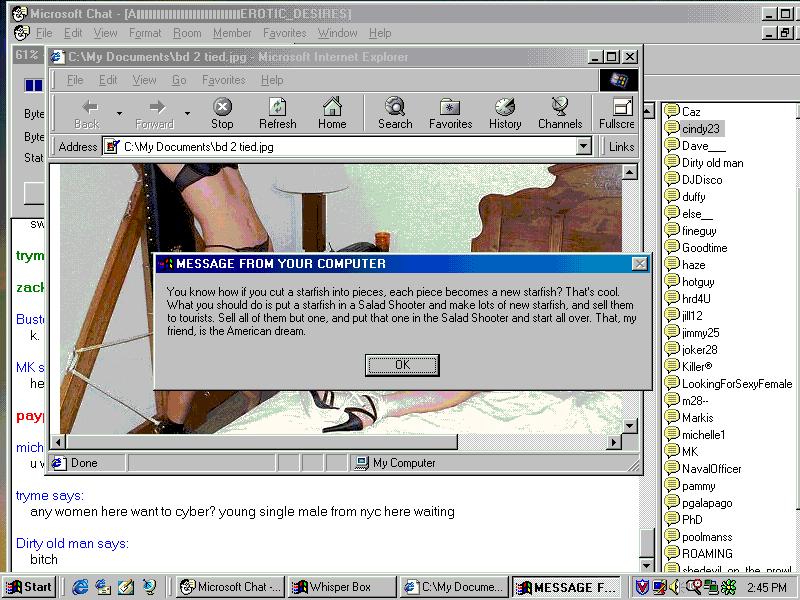This screenshot has height=600, width=800.
Task: Click into the Address input field
Action: [x=347, y=147]
